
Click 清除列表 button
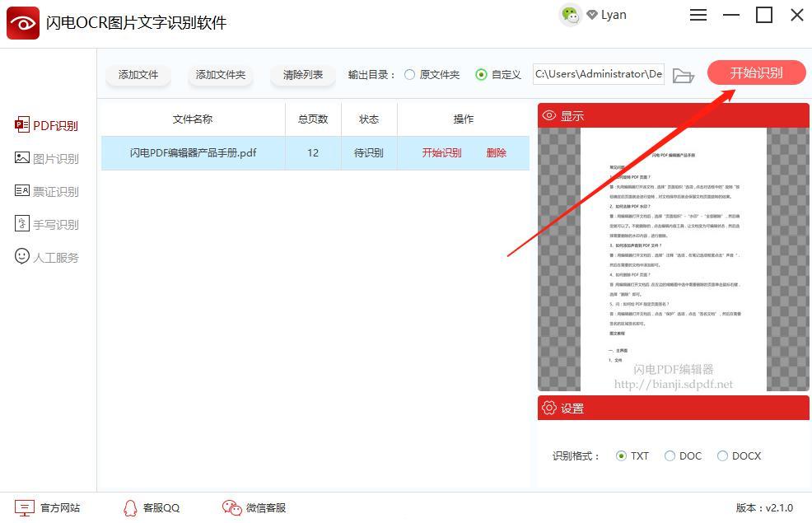303,75
